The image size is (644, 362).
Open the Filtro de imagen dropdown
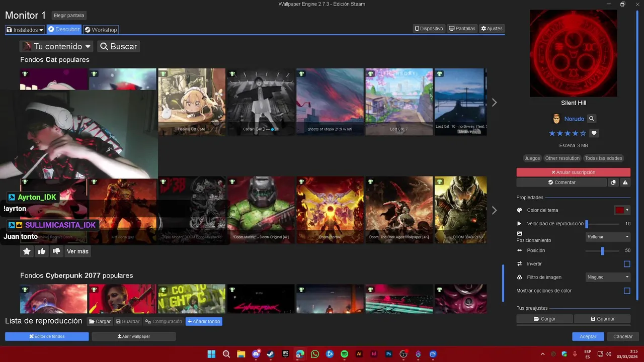(608, 277)
